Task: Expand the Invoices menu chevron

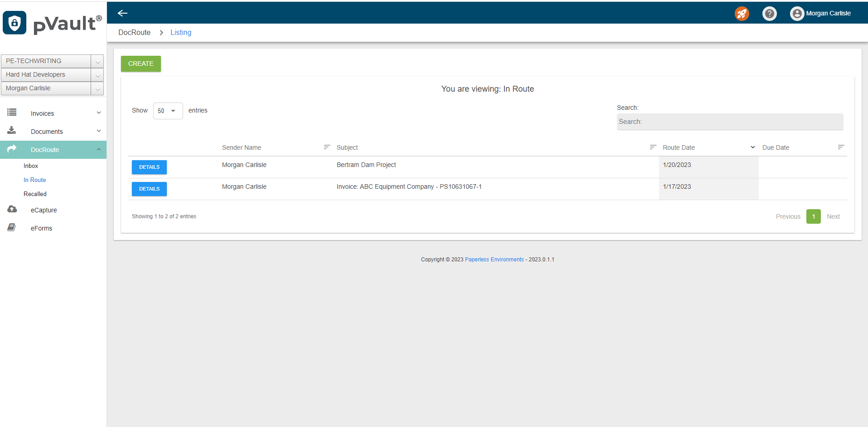Action: (x=99, y=113)
